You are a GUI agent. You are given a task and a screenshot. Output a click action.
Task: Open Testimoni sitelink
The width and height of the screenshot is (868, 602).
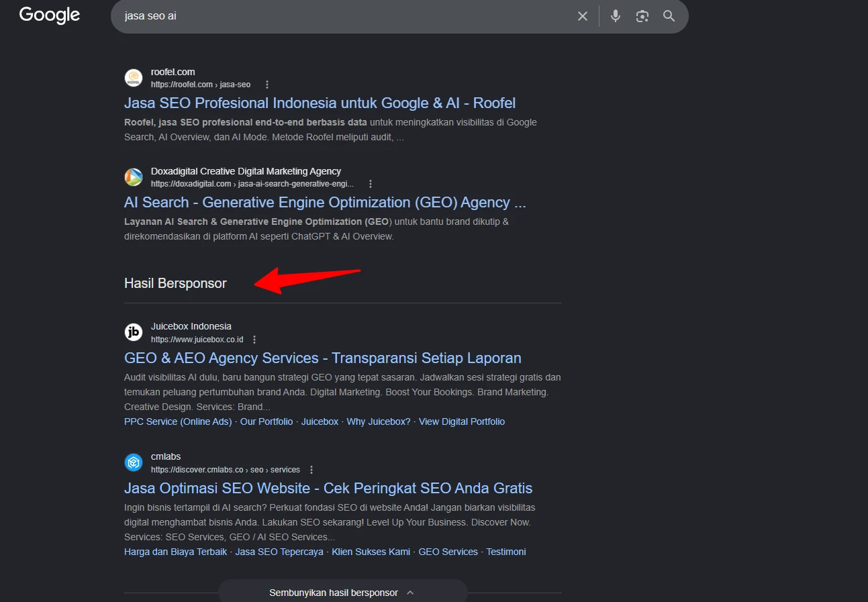(x=506, y=552)
